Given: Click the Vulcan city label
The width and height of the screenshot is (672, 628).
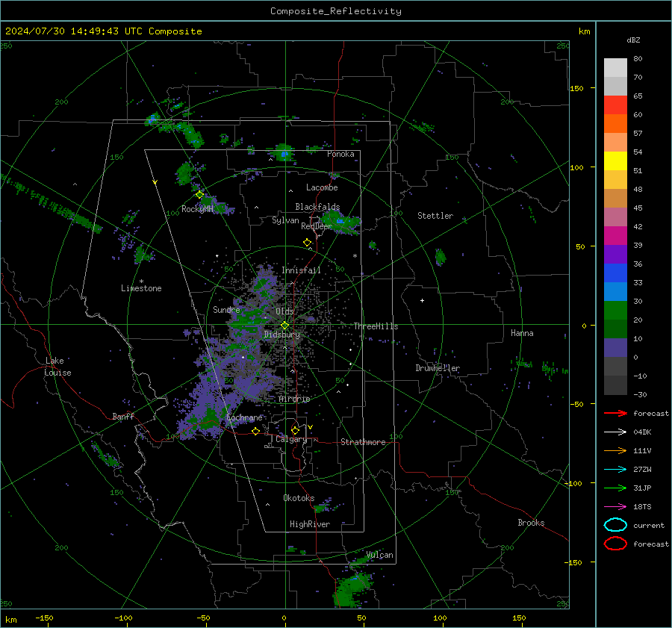Looking at the screenshot, I should tap(380, 555).
